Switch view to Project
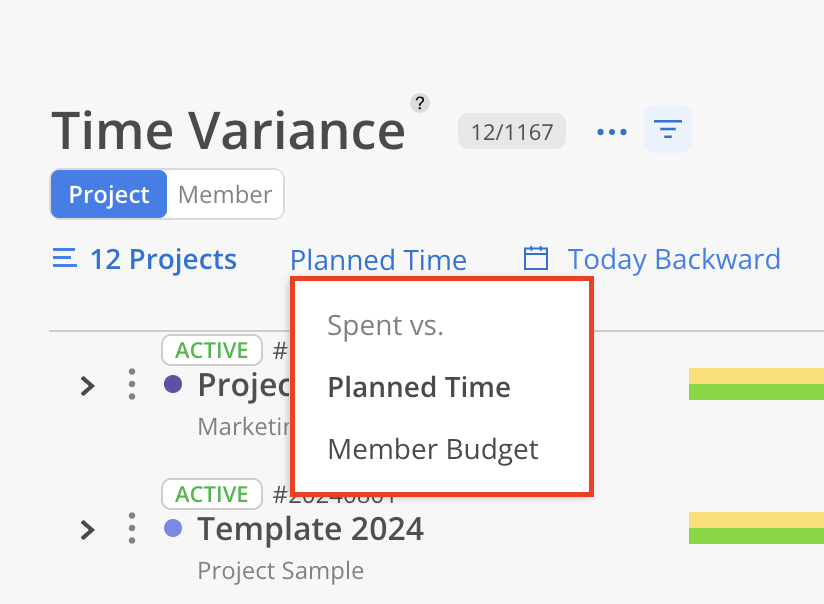Screen dimensions: 824x604 pos(109,194)
